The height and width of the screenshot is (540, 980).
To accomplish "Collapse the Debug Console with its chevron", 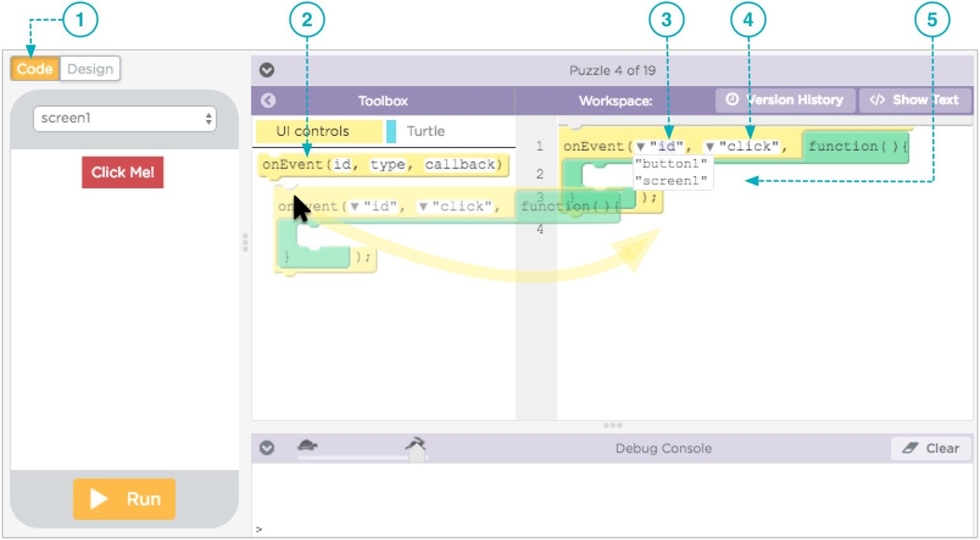I will (267, 447).
